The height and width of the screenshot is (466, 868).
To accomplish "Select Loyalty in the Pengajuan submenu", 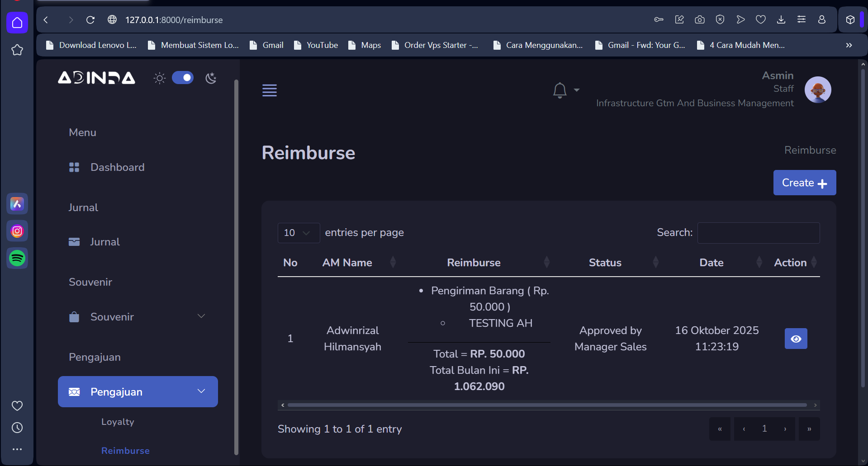I will pos(118,422).
